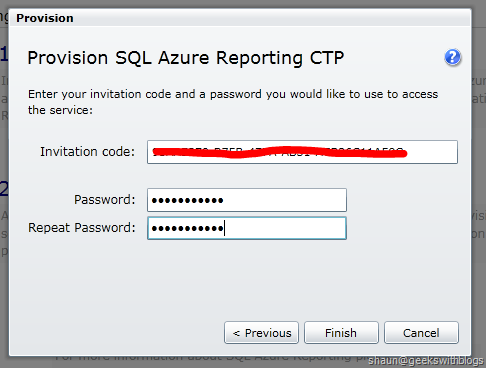This screenshot has height=368, width=486.
Task: Click the 'Repeat Password:' label
Action: point(82,228)
